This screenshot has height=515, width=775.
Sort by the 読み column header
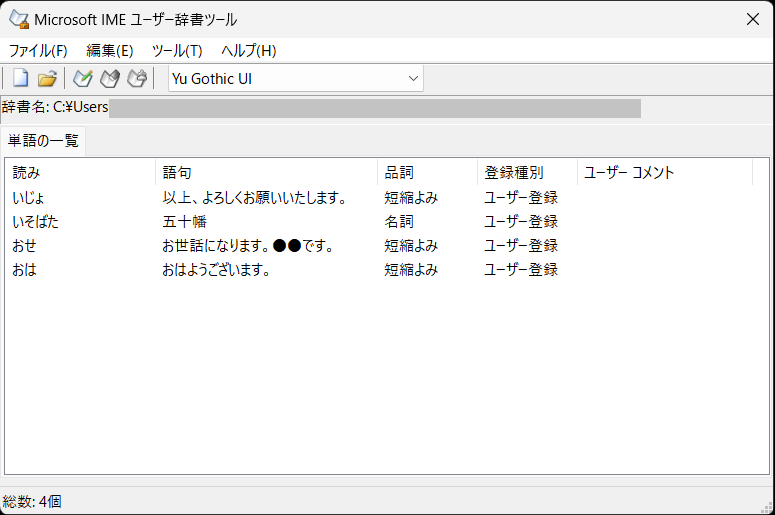82,172
